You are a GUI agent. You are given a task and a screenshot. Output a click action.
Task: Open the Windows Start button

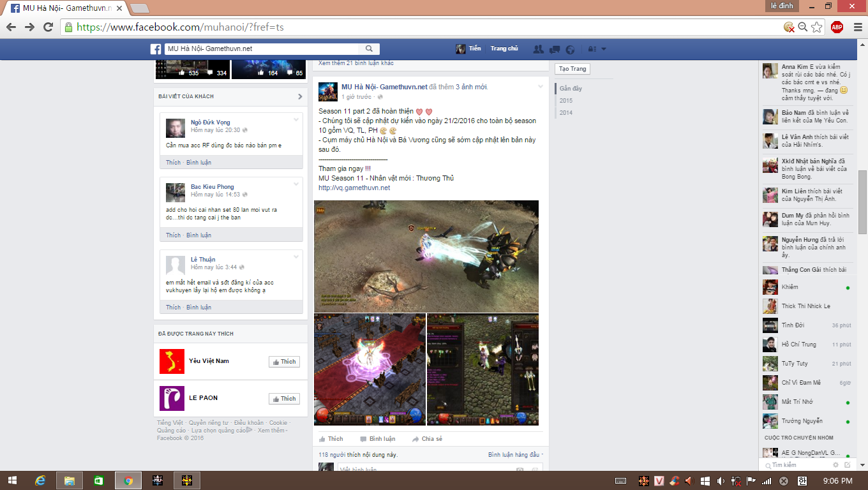click(x=11, y=480)
